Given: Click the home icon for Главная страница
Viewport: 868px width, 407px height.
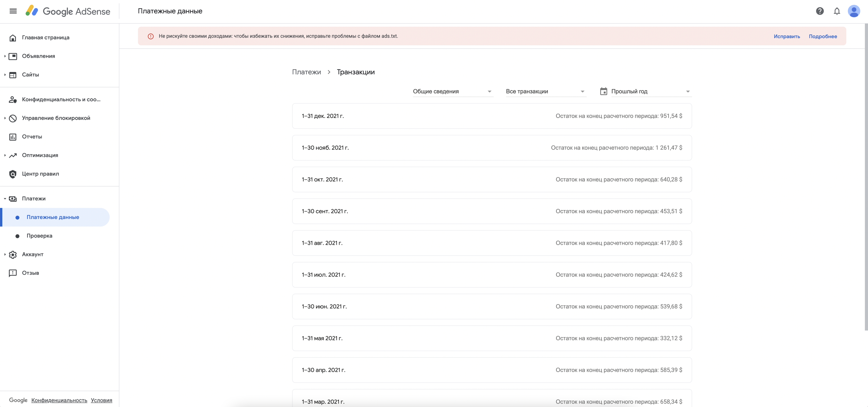Looking at the screenshot, I should pyautogui.click(x=13, y=38).
